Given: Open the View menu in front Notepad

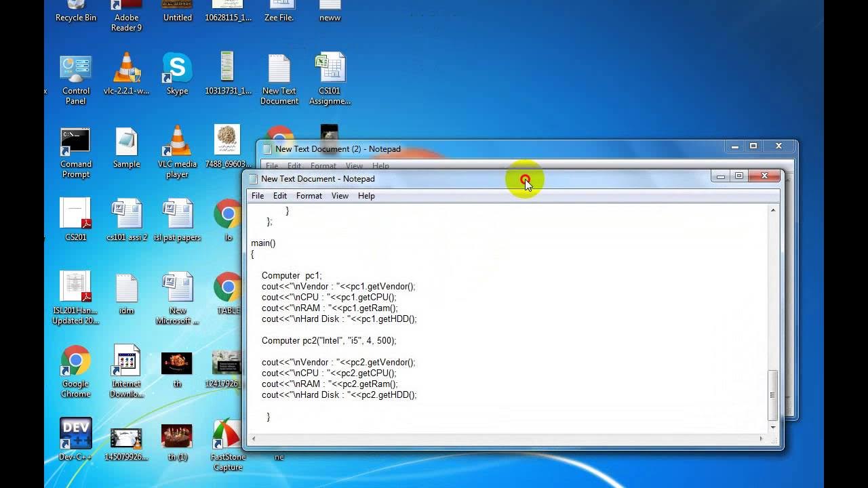Looking at the screenshot, I should click(340, 196).
